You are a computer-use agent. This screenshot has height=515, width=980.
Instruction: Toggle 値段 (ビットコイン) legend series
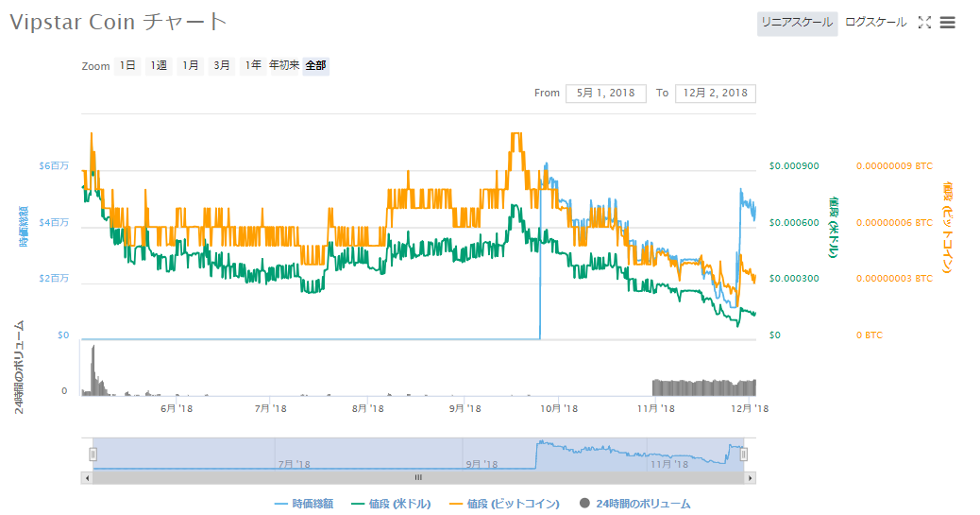pos(504,505)
